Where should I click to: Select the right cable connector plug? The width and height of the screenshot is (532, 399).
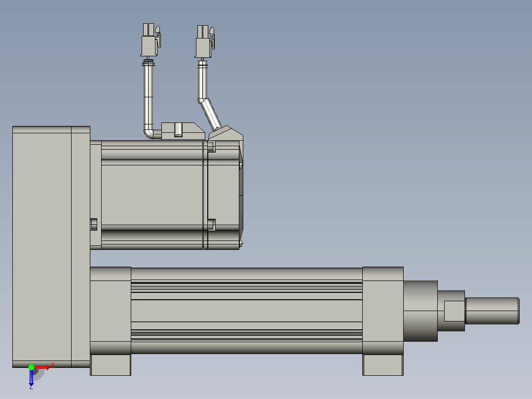coord(204,41)
